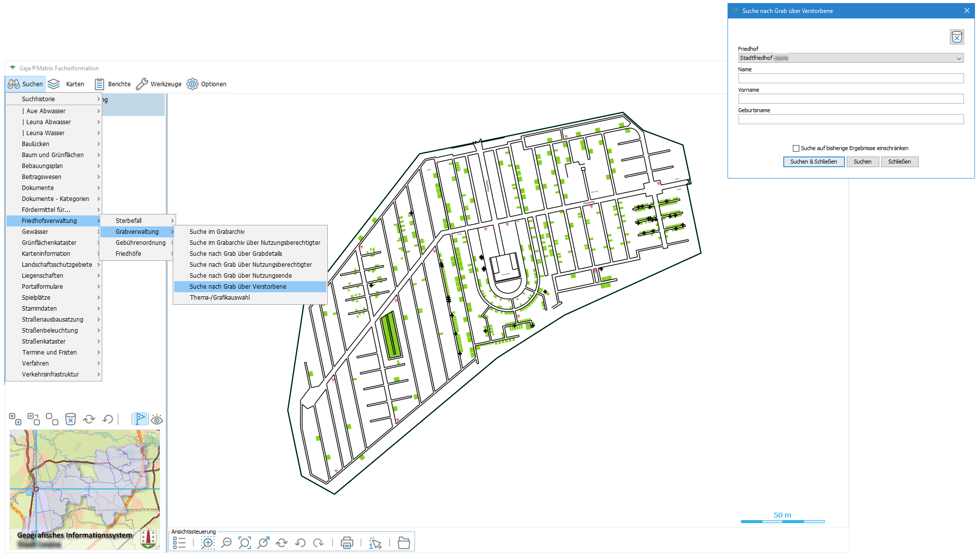The image size is (980, 559).
Task: Click the zoom-in magnifier in Ansichtssteuerung
Action: click(x=208, y=543)
